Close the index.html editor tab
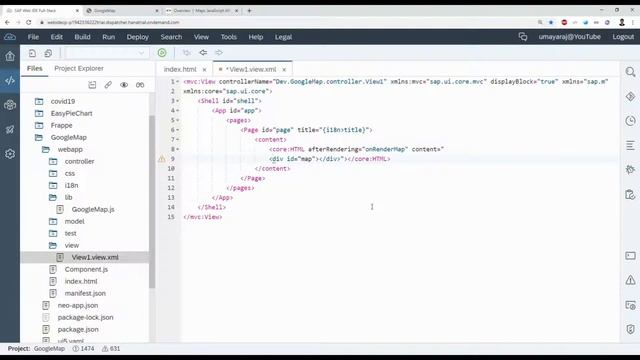 [204, 69]
